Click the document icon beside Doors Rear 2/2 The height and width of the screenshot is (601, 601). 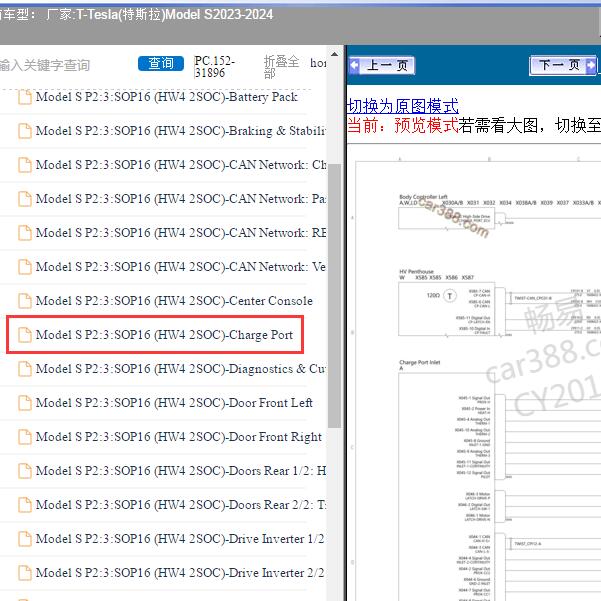(x=25, y=505)
